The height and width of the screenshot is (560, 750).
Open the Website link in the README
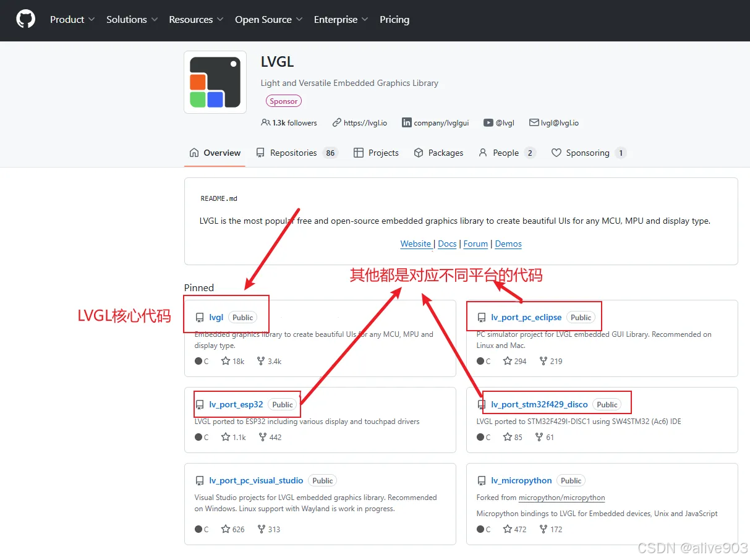415,244
